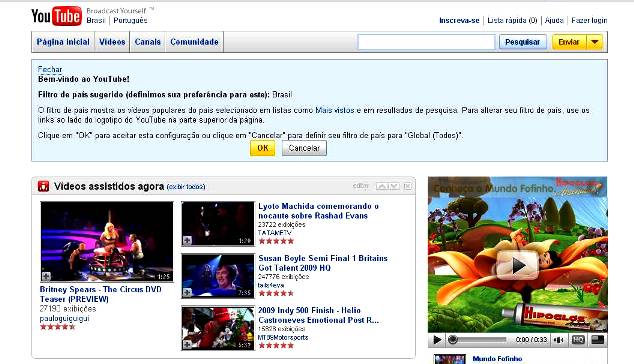This screenshot has width=634, height=364.
Task: Open the Enviar dropdown arrow
Action: tap(594, 42)
